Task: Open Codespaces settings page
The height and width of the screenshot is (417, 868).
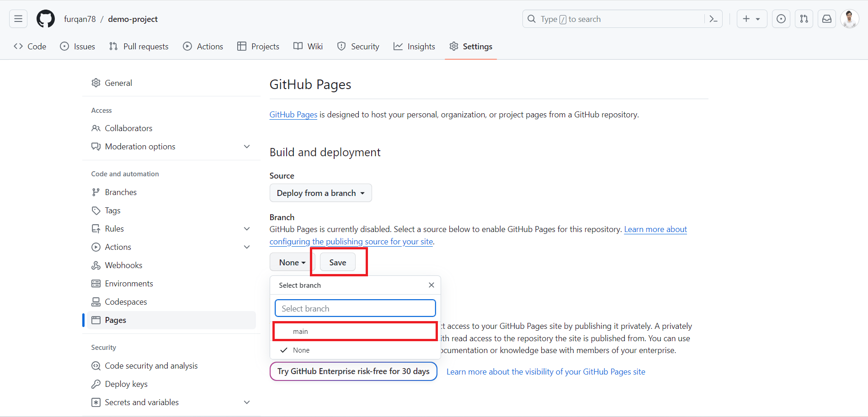Action: 171,302
